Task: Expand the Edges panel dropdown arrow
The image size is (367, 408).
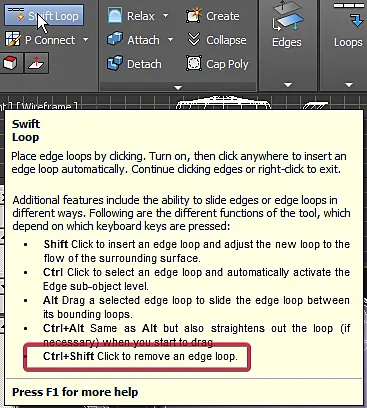Action: click(288, 85)
